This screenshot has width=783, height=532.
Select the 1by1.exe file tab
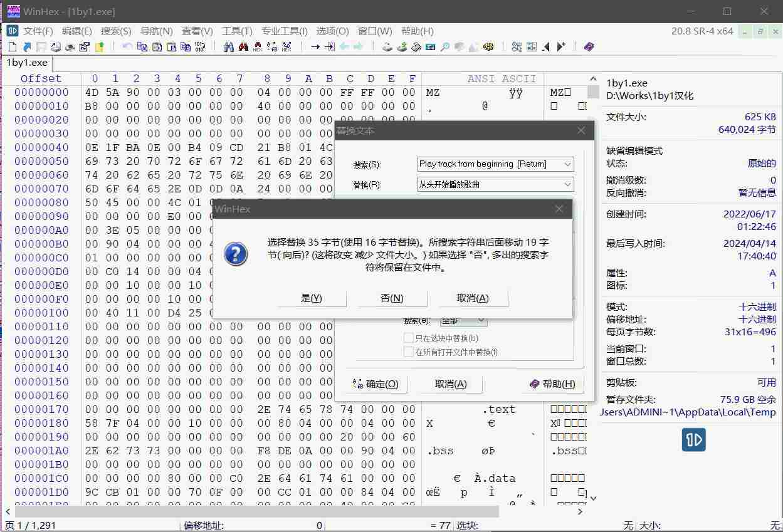[27, 63]
